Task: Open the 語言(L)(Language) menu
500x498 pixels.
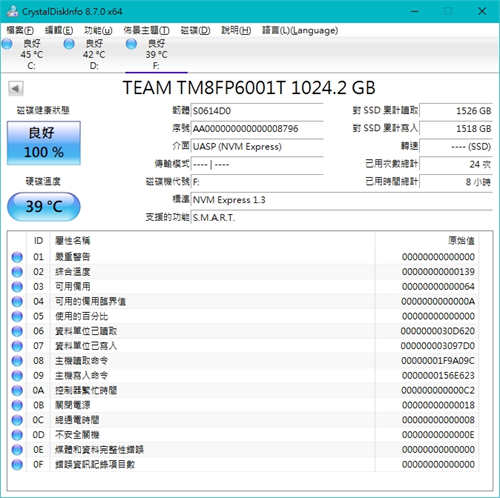Action: point(300,30)
